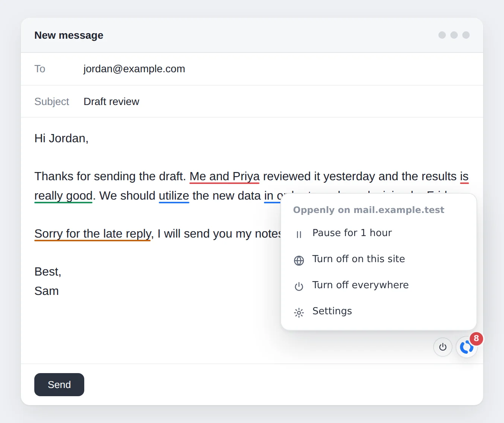Open the Oppenly suggestions badge showing 8

(467, 347)
